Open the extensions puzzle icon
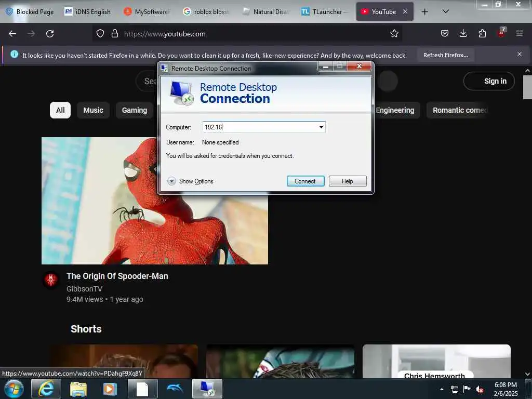The height and width of the screenshot is (399, 532). (x=482, y=34)
